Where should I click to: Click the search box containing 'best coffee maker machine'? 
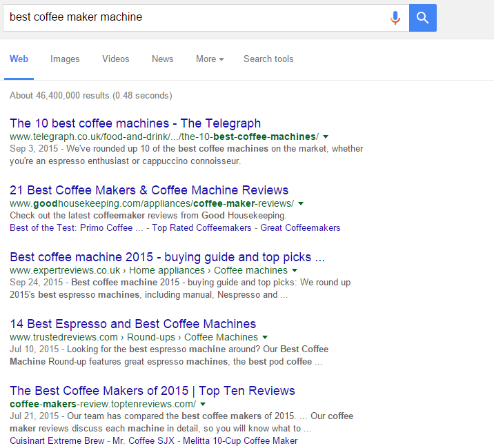point(206,18)
